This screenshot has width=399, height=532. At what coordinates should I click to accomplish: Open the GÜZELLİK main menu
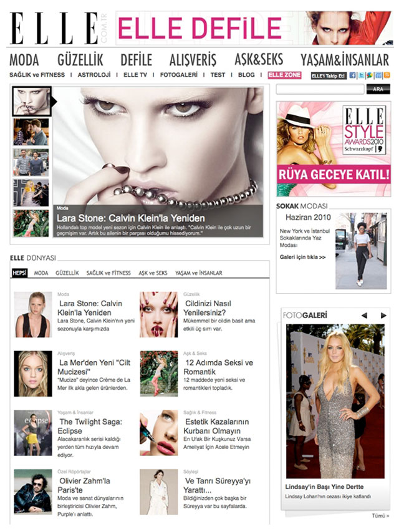tap(80, 60)
